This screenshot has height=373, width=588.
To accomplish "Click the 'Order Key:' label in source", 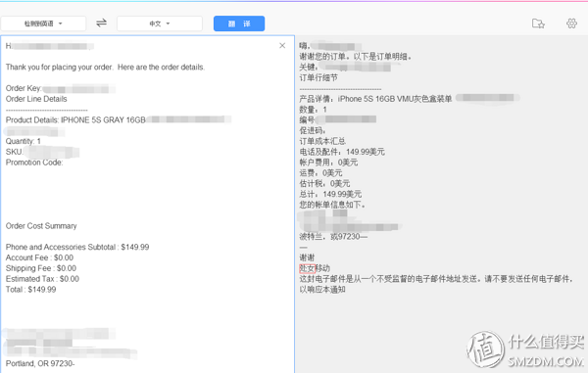I will 24,88.
